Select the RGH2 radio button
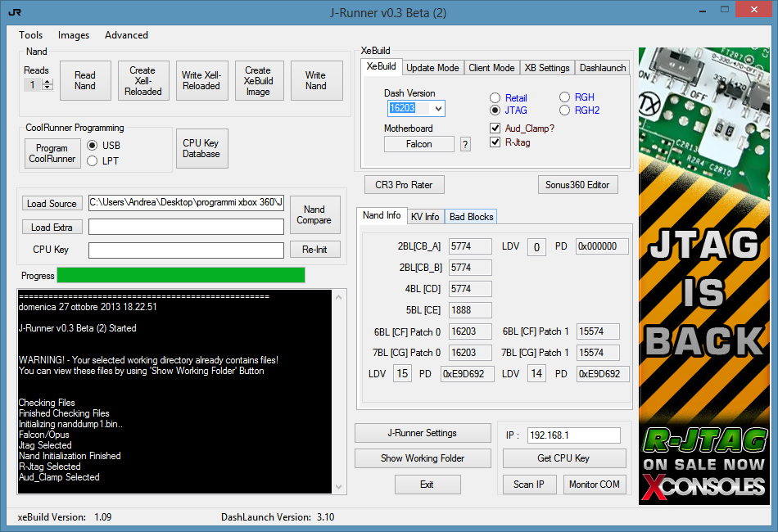 point(564,110)
